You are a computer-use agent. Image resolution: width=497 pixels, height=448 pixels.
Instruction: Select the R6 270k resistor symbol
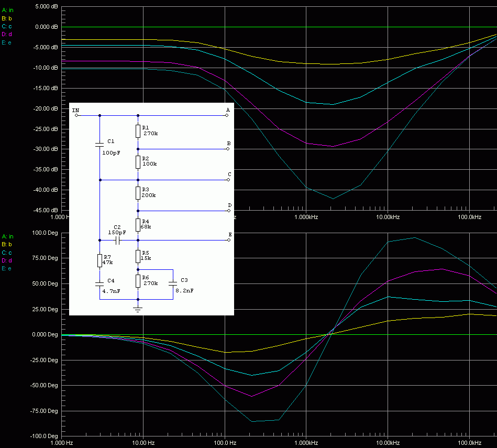click(138, 281)
